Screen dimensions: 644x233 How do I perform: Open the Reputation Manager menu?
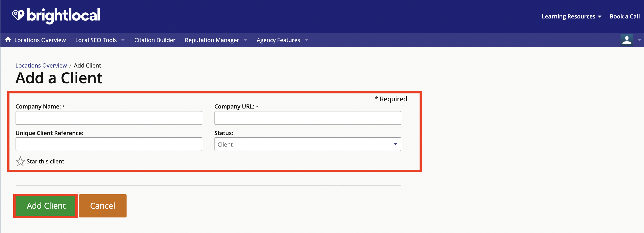tap(212, 40)
